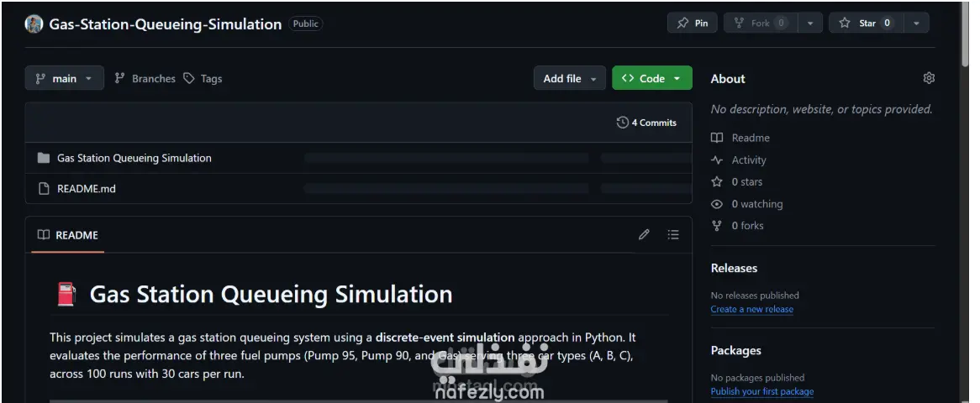Select the README tab
This screenshot has height=403, width=980.
[x=67, y=235]
